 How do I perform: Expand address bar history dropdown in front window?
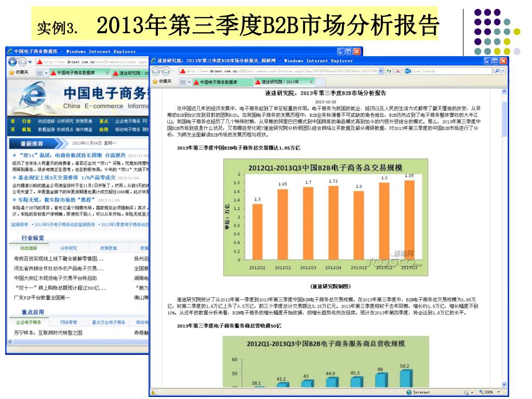pos(381,71)
